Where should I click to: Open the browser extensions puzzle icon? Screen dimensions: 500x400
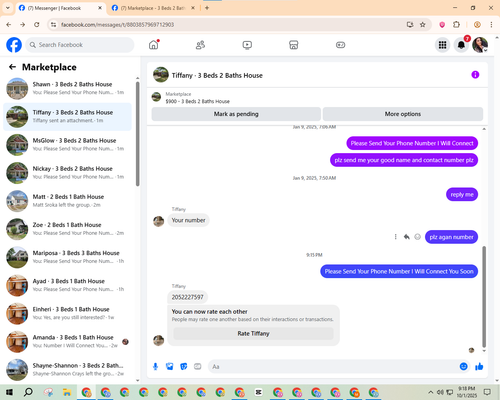456,25
